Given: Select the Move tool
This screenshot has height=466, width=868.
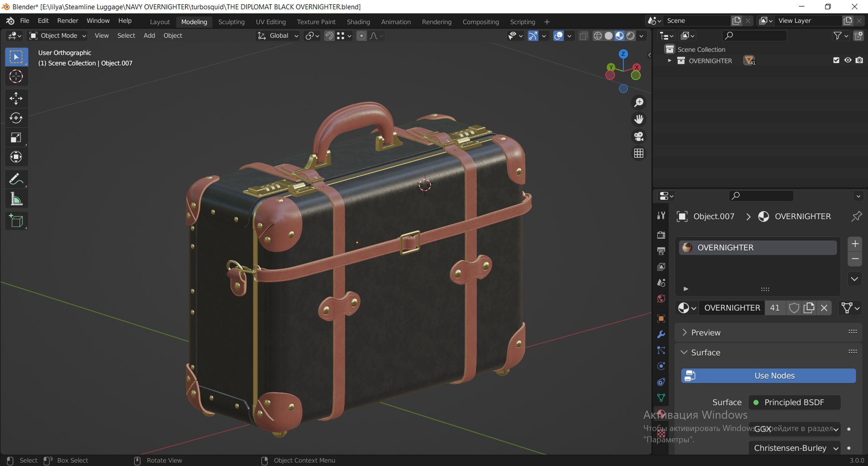Looking at the screenshot, I should tap(16, 99).
